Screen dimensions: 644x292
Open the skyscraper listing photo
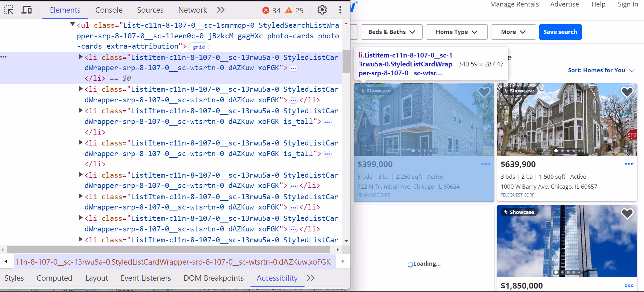click(567, 241)
